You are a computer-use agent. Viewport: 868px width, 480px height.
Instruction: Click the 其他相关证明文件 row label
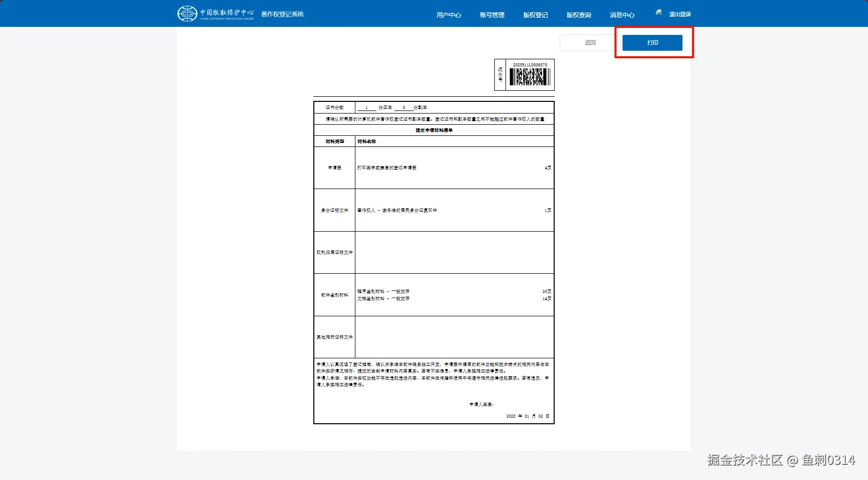pos(335,337)
